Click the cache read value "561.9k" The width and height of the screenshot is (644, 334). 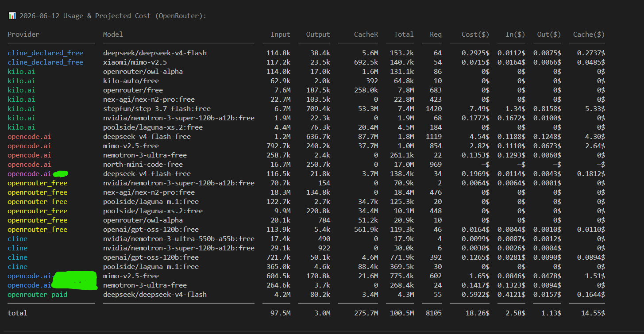(366, 230)
